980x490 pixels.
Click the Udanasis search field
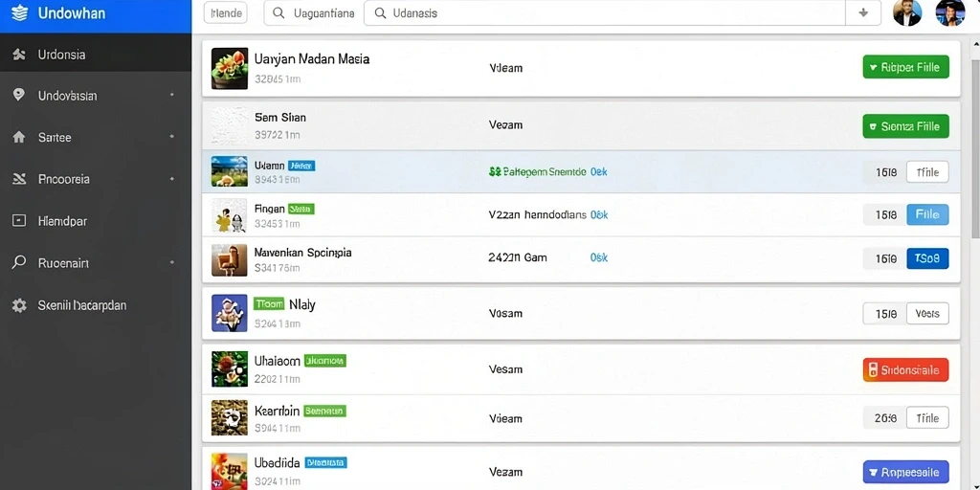tap(605, 12)
